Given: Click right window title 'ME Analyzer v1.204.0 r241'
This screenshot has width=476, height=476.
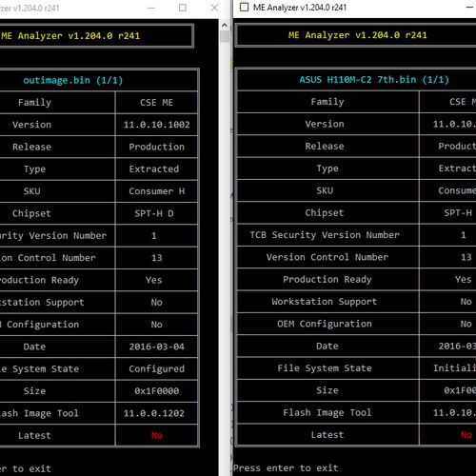Looking at the screenshot, I should point(300,8).
